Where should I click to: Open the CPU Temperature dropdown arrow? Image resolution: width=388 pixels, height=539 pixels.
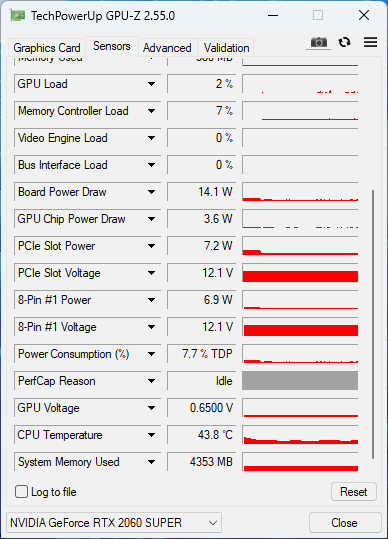click(151, 435)
